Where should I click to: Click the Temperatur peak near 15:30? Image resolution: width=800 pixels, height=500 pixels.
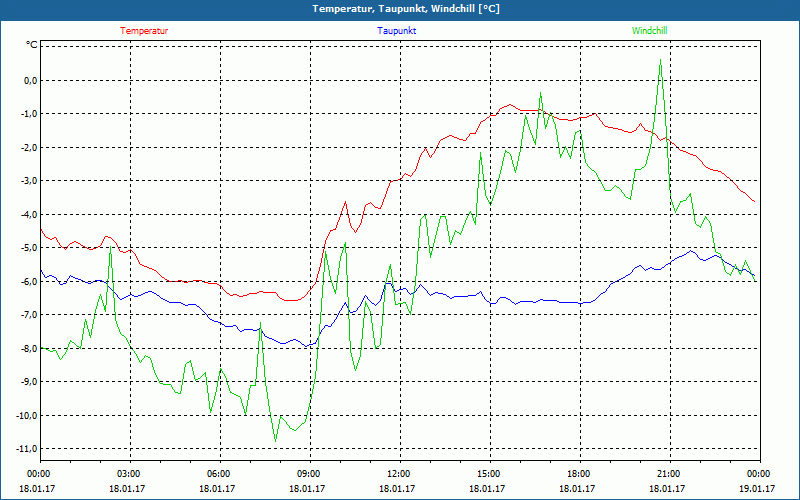pyautogui.click(x=510, y=105)
